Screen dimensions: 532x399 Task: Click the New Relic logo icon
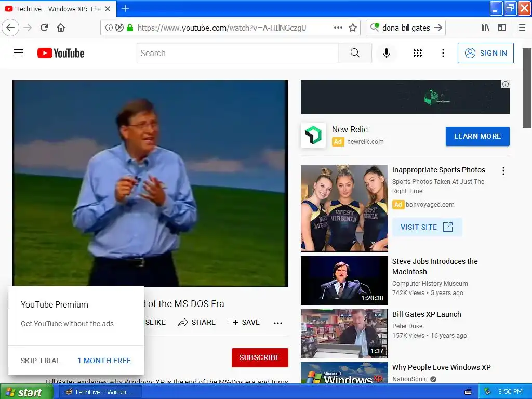313,135
